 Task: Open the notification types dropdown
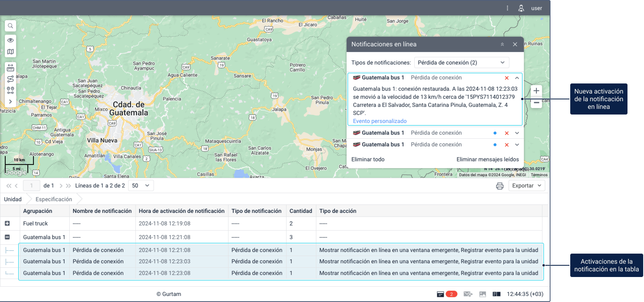click(x=461, y=62)
